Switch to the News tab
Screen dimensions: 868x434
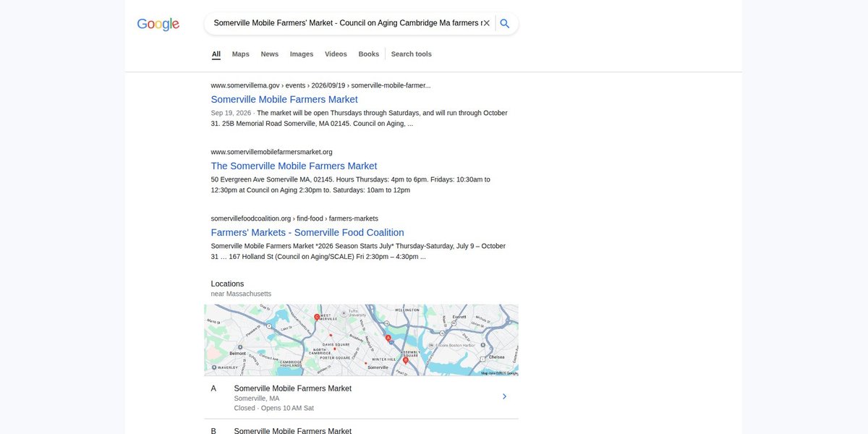coord(270,54)
